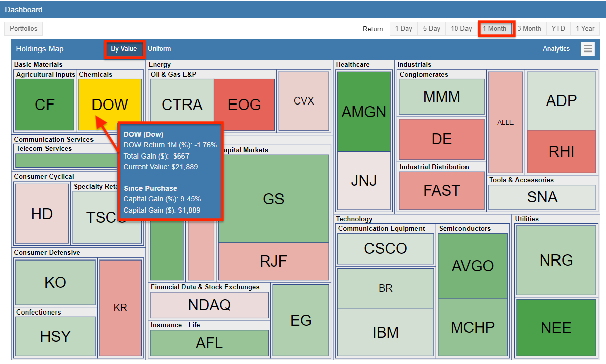Select the 1 Day return period
The image size is (606, 364).
point(403,29)
